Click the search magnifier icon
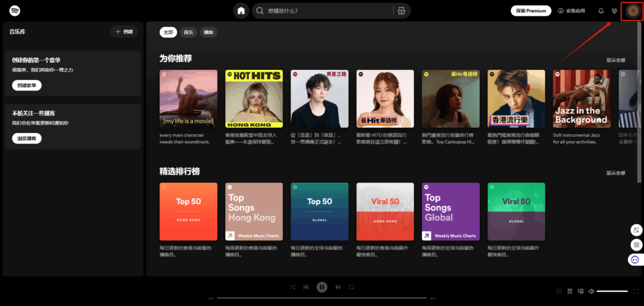This screenshot has width=644, height=306. (x=260, y=11)
